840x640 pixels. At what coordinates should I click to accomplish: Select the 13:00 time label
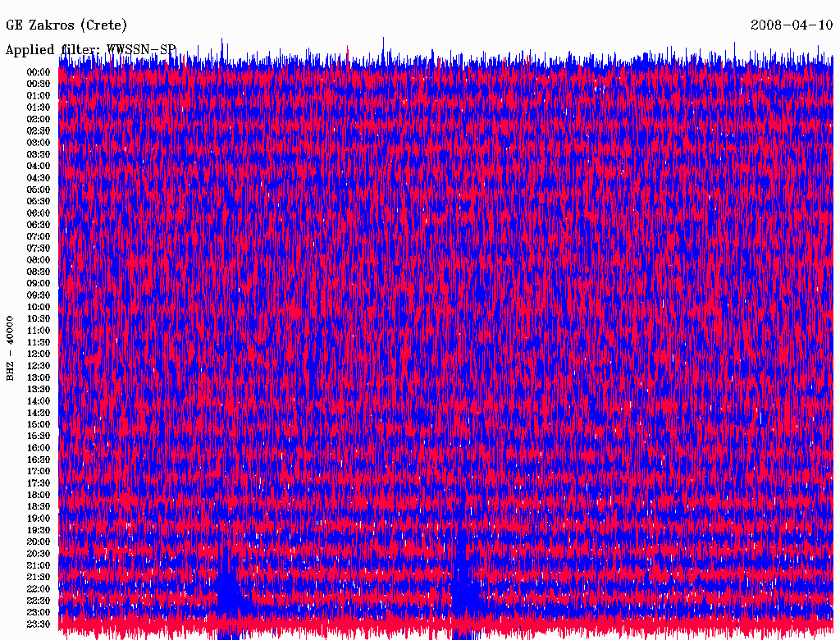[x=39, y=377]
